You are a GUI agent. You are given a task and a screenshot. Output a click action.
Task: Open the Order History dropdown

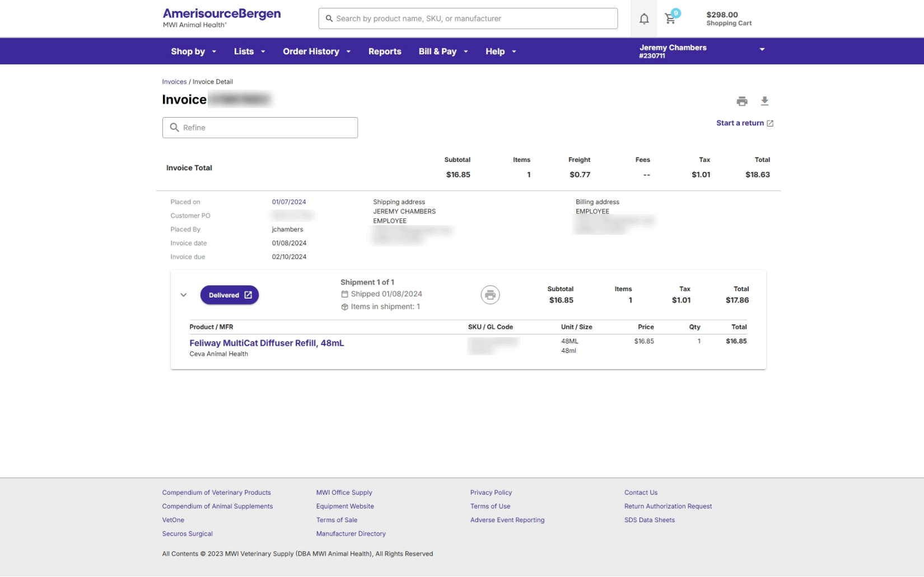pyautogui.click(x=316, y=52)
